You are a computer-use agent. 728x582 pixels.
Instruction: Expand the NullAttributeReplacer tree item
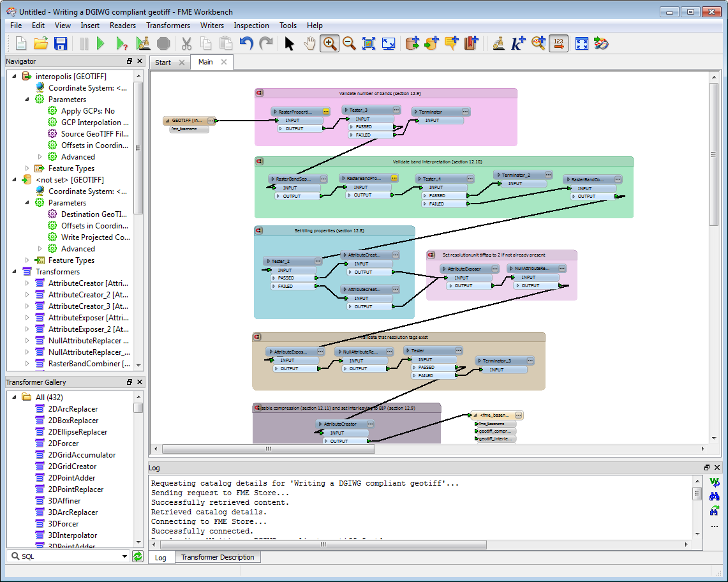click(x=27, y=341)
